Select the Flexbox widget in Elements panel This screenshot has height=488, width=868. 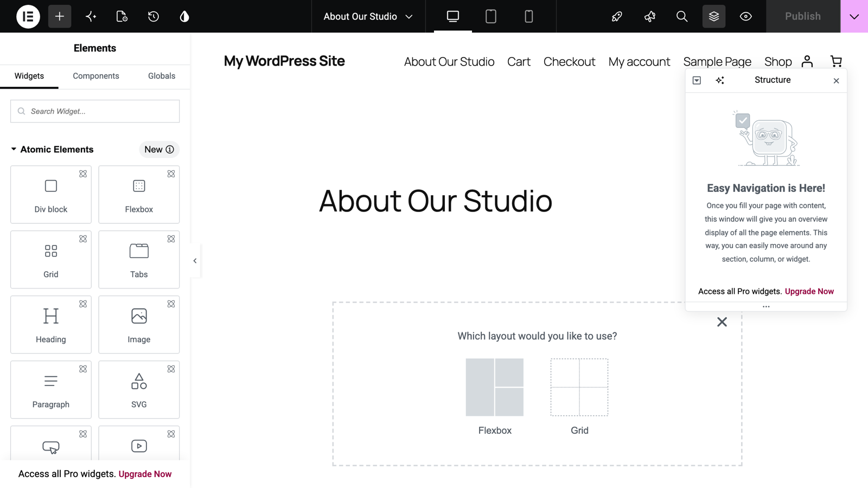pyautogui.click(x=139, y=195)
